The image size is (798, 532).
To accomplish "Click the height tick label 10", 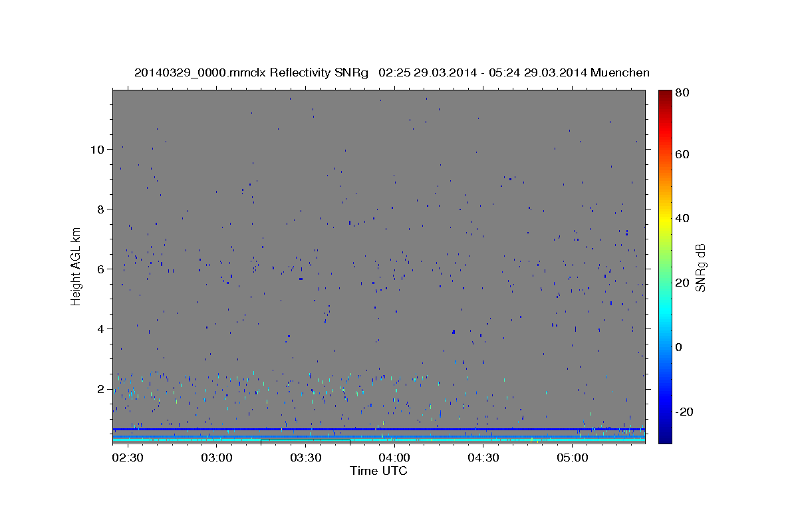I will [97, 149].
